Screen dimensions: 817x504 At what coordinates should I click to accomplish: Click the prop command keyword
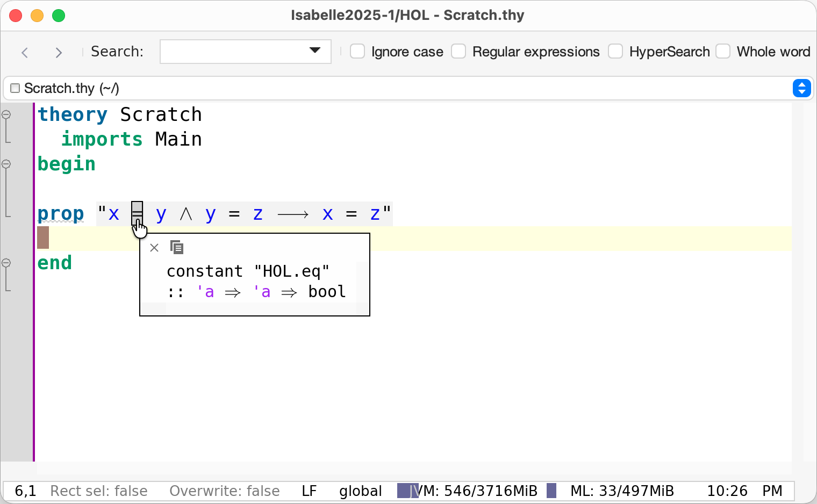coord(61,214)
